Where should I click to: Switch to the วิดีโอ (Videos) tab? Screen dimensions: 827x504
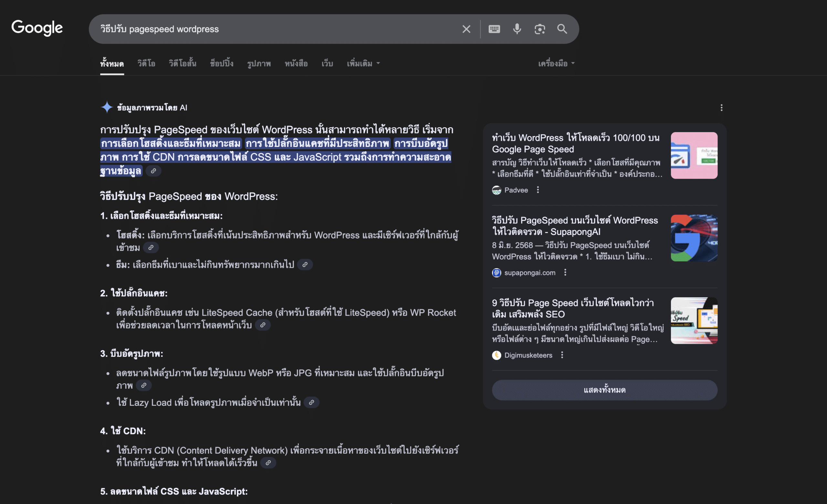click(146, 63)
